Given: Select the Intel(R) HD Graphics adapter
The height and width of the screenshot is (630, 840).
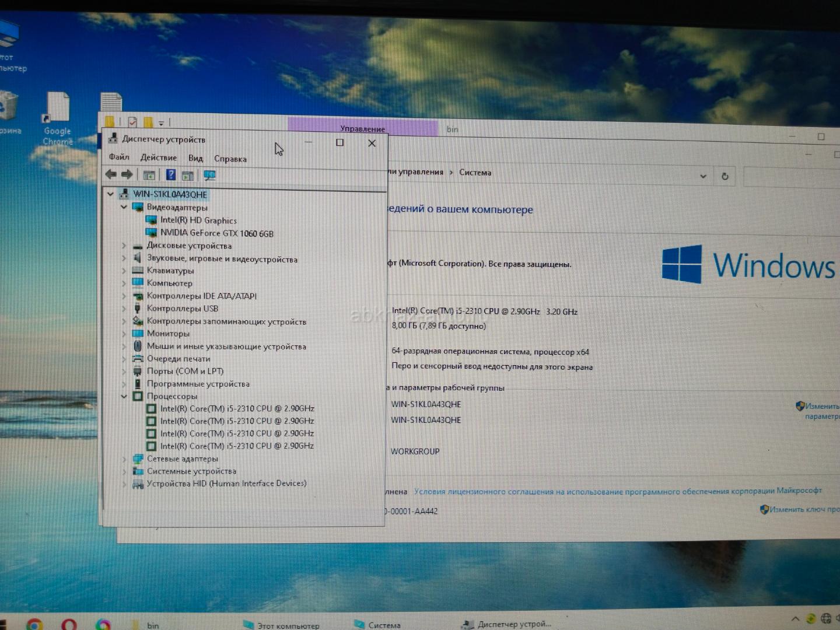Looking at the screenshot, I should click(198, 220).
